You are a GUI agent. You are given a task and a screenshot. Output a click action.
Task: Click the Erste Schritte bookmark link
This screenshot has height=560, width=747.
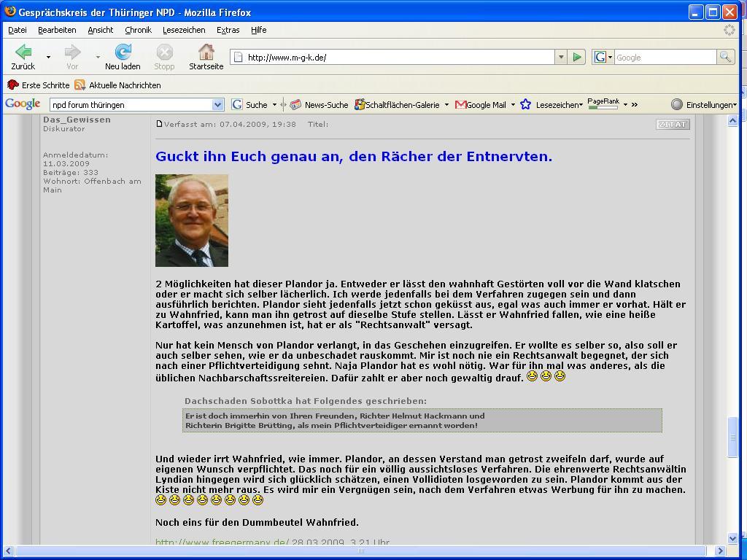[x=39, y=85]
